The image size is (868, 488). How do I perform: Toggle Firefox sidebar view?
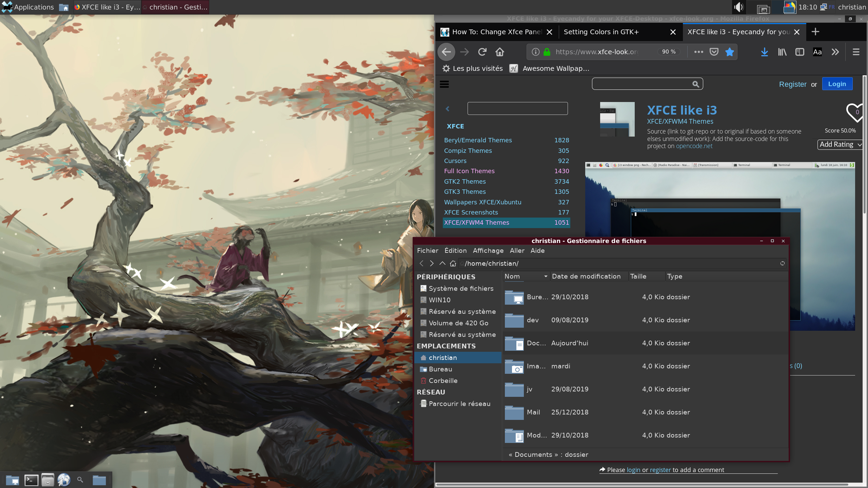click(x=800, y=52)
